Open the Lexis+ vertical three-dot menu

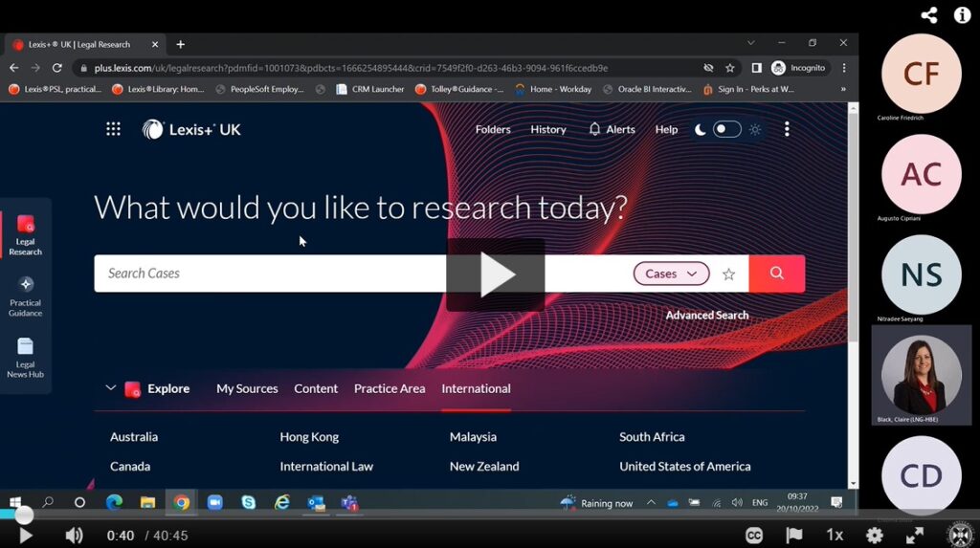787,129
